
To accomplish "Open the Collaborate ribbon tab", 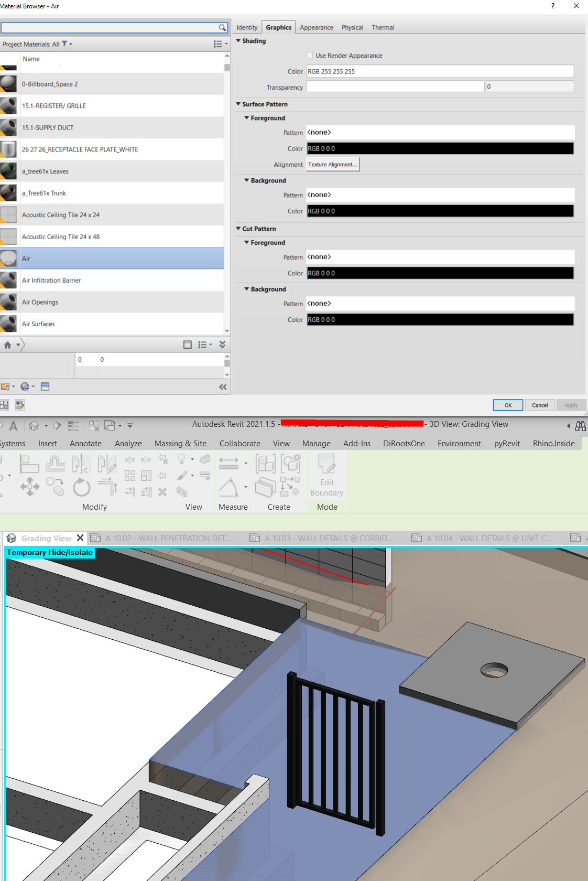I will [239, 444].
